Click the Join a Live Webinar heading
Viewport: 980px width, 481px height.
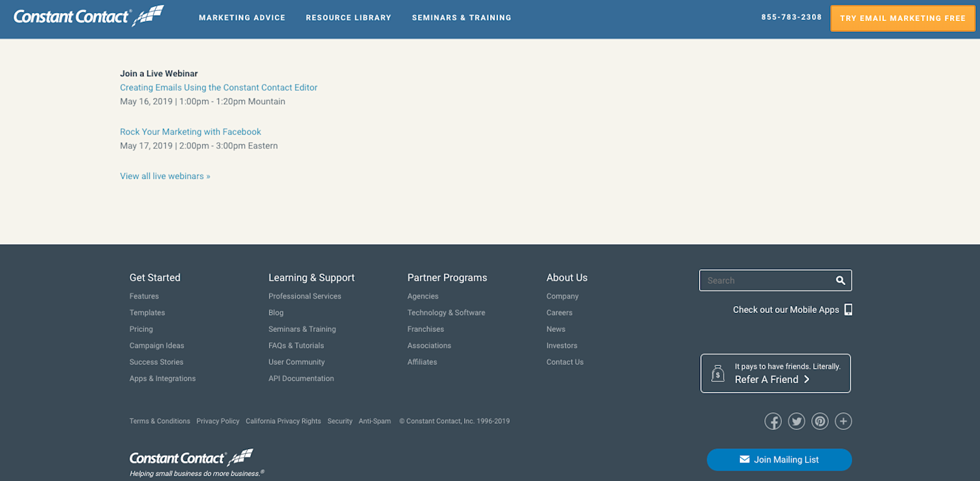pos(159,73)
